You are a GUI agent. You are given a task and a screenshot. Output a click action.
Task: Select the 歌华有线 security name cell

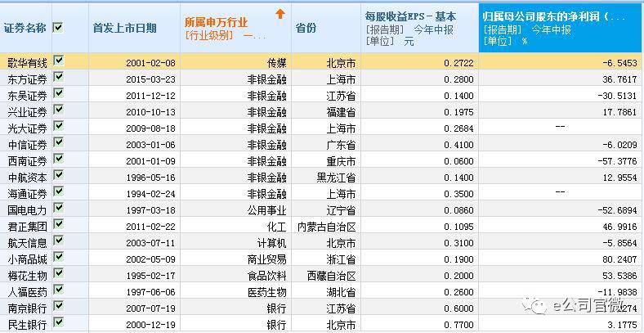pos(26,63)
